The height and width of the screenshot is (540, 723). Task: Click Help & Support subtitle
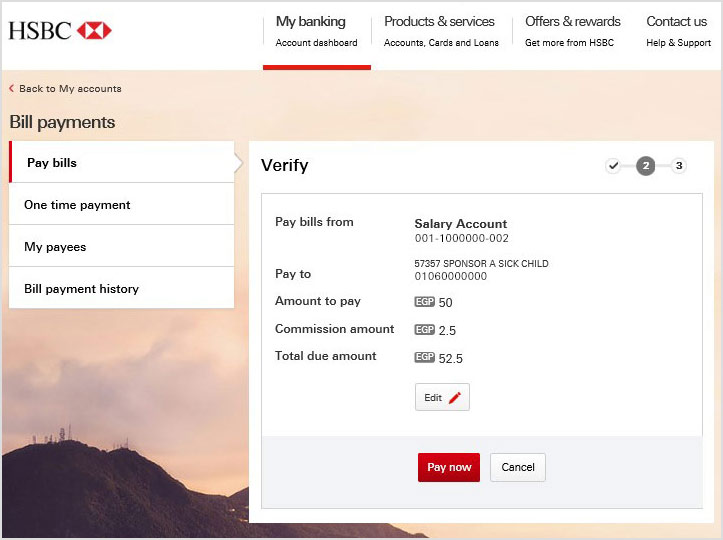point(678,43)
